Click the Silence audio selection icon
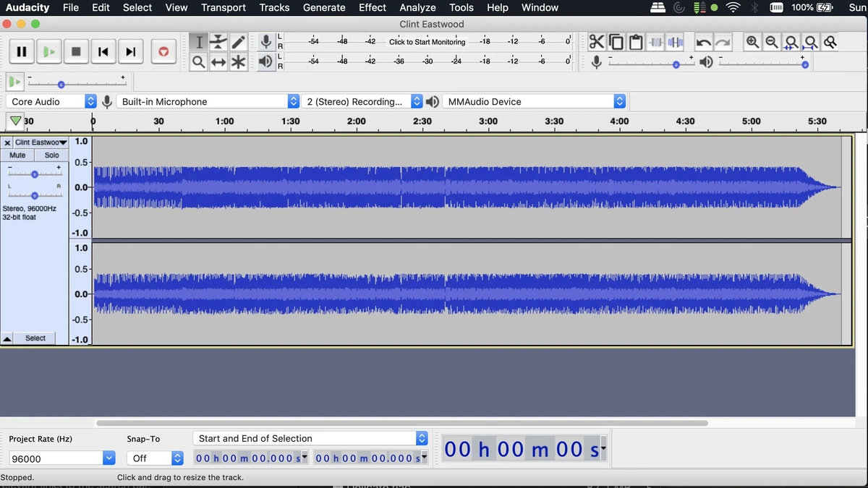This screenshot has width=868, height=488. [x=675, y=42]
